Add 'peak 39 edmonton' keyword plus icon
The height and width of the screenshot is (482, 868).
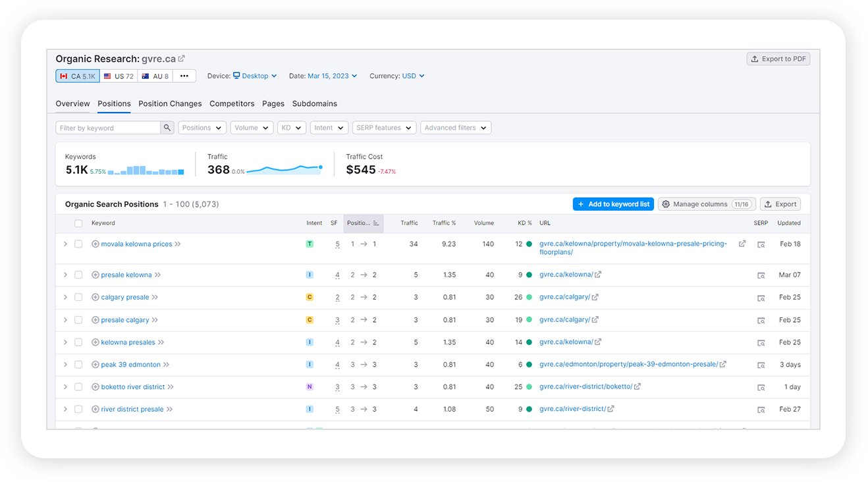click(x=95, y=364)
